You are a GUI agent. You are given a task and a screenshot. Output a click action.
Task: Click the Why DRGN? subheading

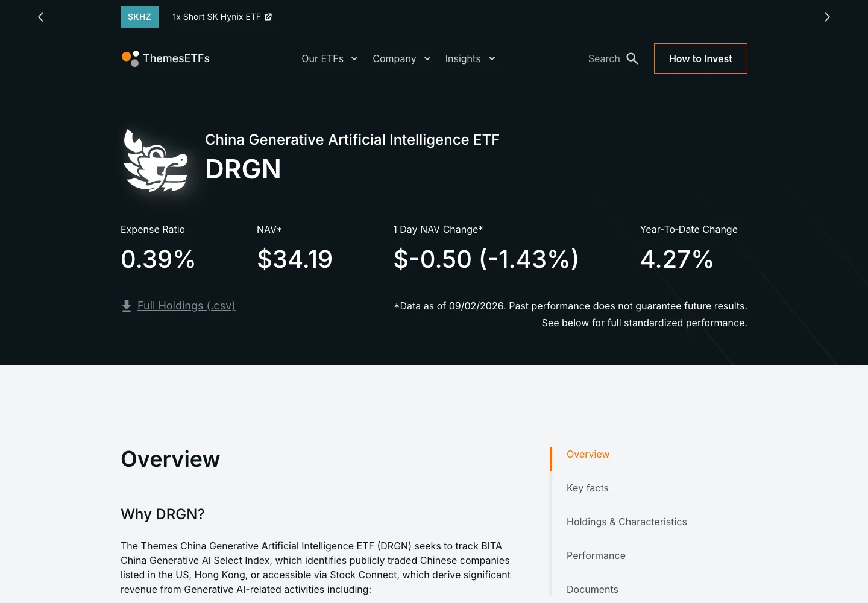pyautogui.click(x=163, y=514)
